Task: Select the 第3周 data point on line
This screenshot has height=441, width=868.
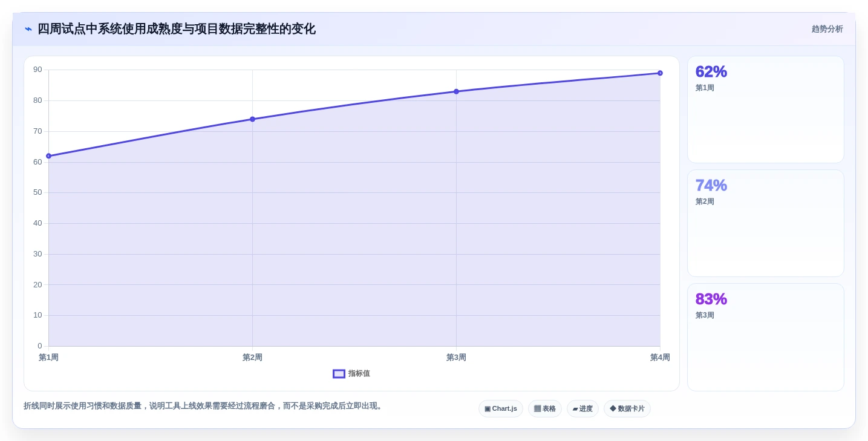Action: pyautogui.click(x=456, y=91)
